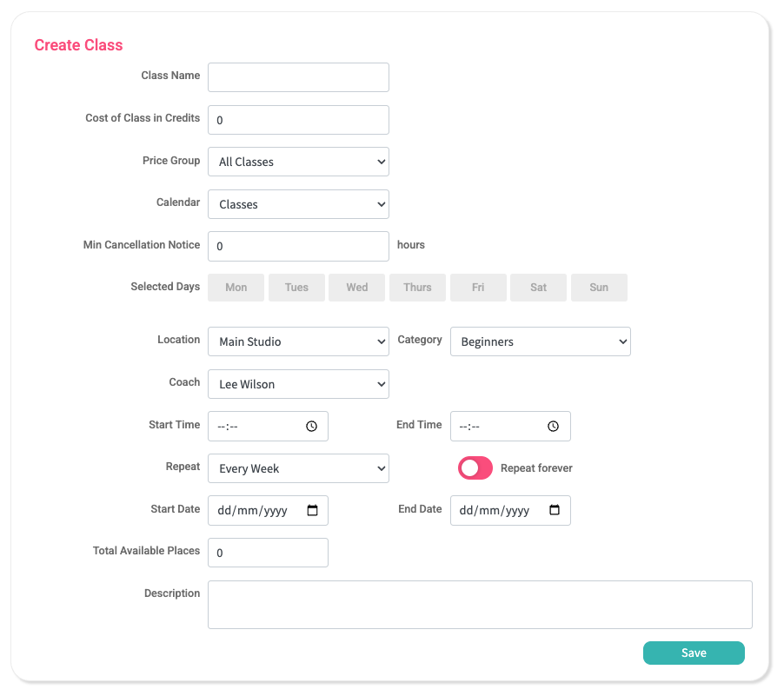Open the Start Time clock picker icon

(311, 427)
